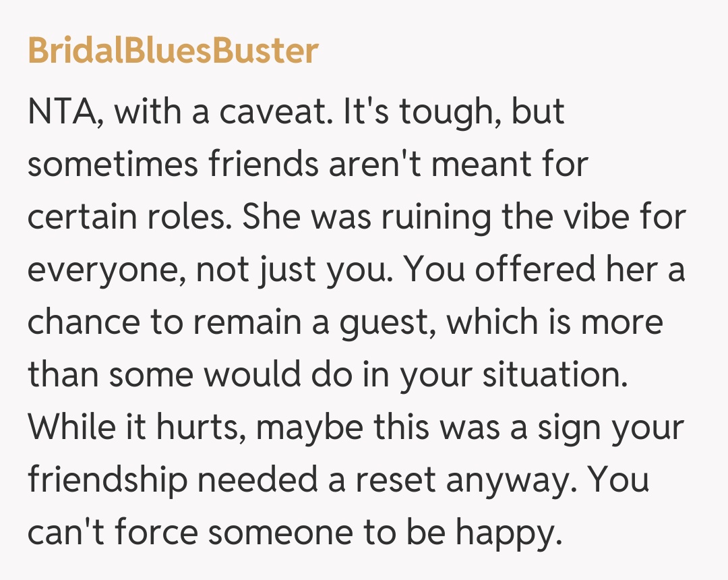This screenshot has width=728, height=580.
Task: Click the word "tough" in the comment
Action: tap(446, 113)
